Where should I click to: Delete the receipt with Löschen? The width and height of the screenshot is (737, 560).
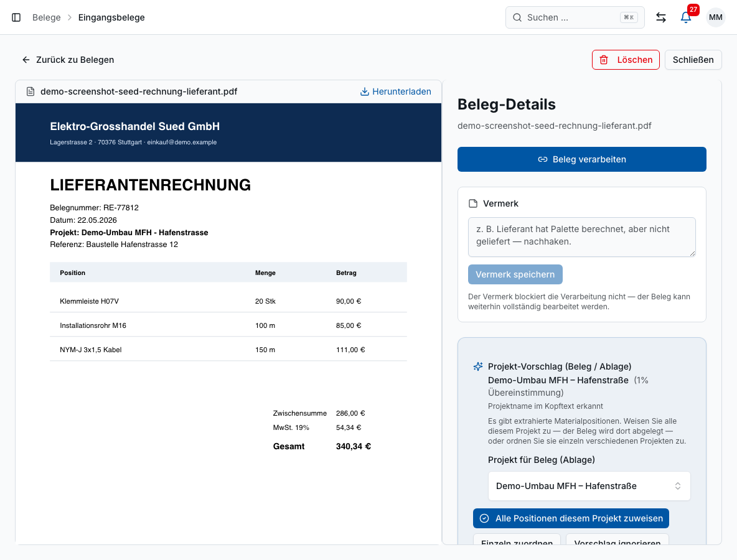(626, 60)
